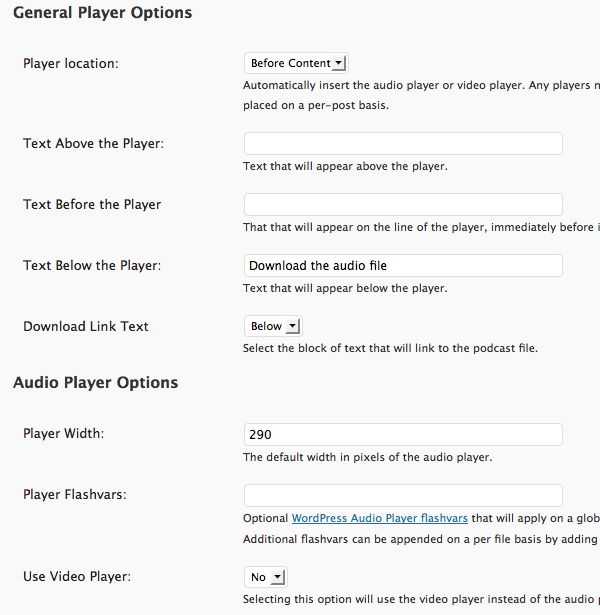Select the 'Download the audio file' text field
600x615 pixels.
(x=403, y=265)
